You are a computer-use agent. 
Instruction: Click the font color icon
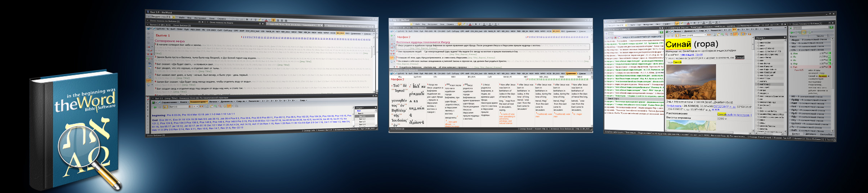click(x=266, y=19)
